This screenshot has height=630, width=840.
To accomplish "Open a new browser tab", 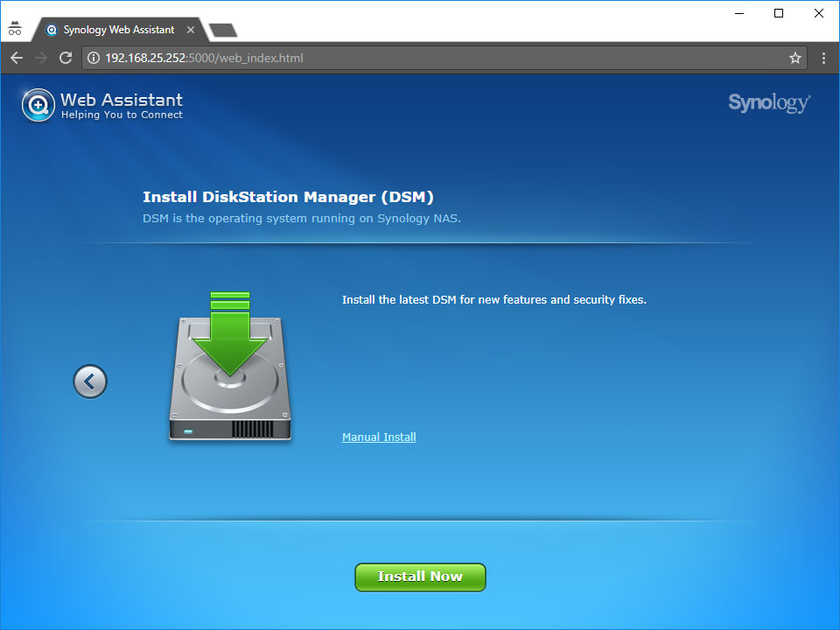I will [x=223, y=31].
